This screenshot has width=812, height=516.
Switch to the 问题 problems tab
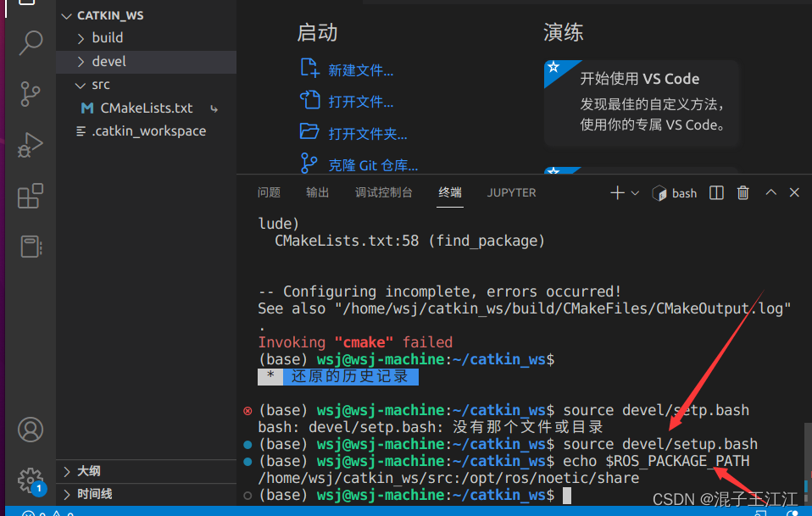pos(269,192)
